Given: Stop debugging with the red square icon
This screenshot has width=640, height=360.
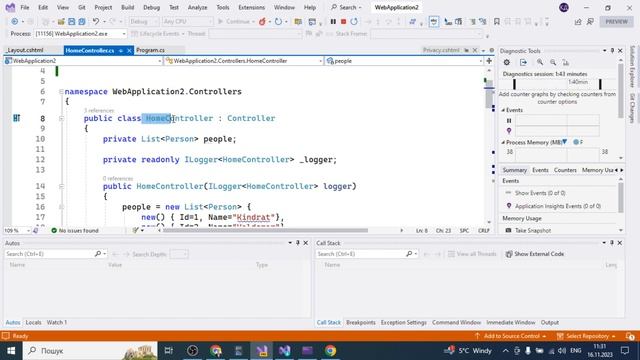Looking at the screenshot, I should click(x=343, y=22).
